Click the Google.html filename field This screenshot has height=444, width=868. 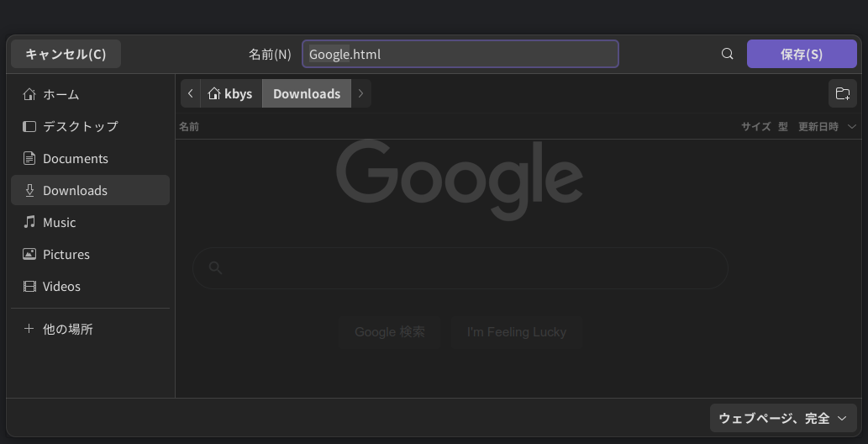point(460,54)
